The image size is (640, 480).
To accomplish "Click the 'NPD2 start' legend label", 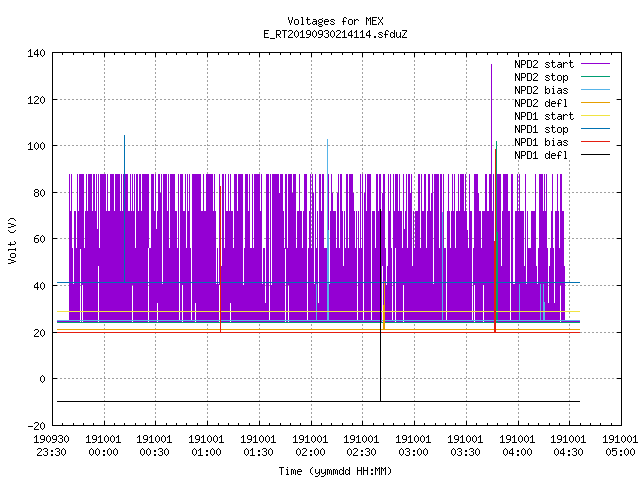I will 544,64.
